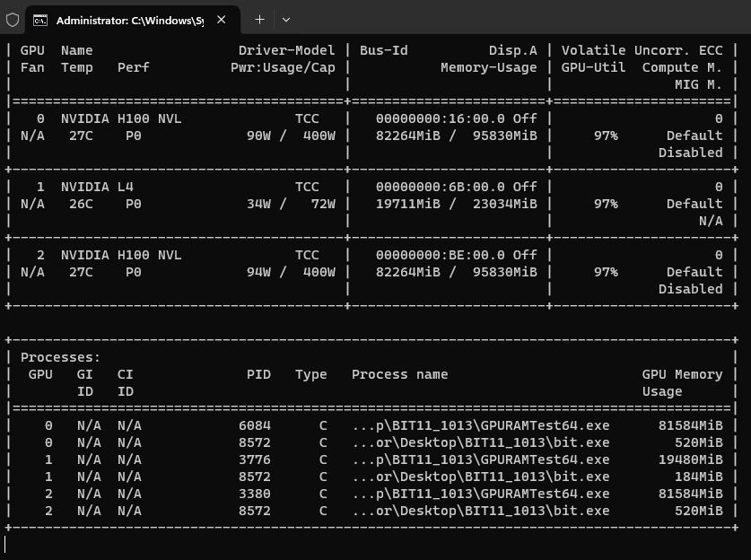Click the blinking cursor at prompt bottom
Viewport: 751px width, 560px height.
point(4,545)
